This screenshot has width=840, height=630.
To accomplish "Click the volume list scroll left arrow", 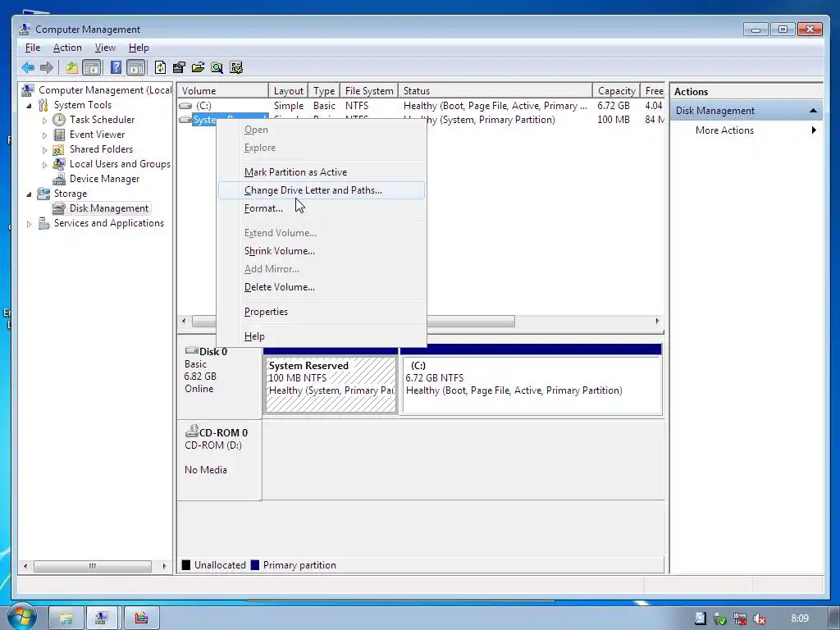I will pyautogui.click(x=184, y=321).
